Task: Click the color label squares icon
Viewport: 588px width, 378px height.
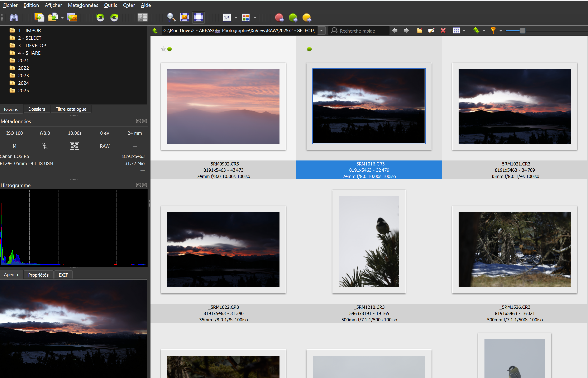Action: [246, 18]
